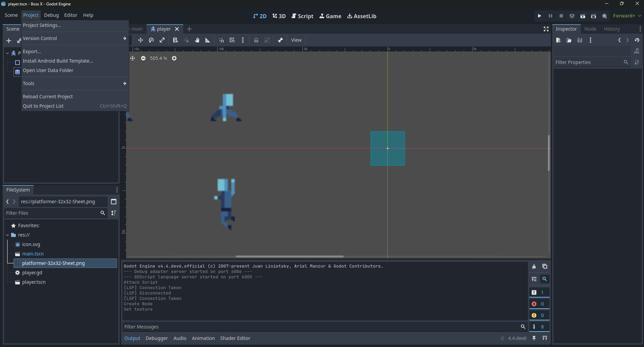
Task: Run a specific scene
Action: [594, 16]
